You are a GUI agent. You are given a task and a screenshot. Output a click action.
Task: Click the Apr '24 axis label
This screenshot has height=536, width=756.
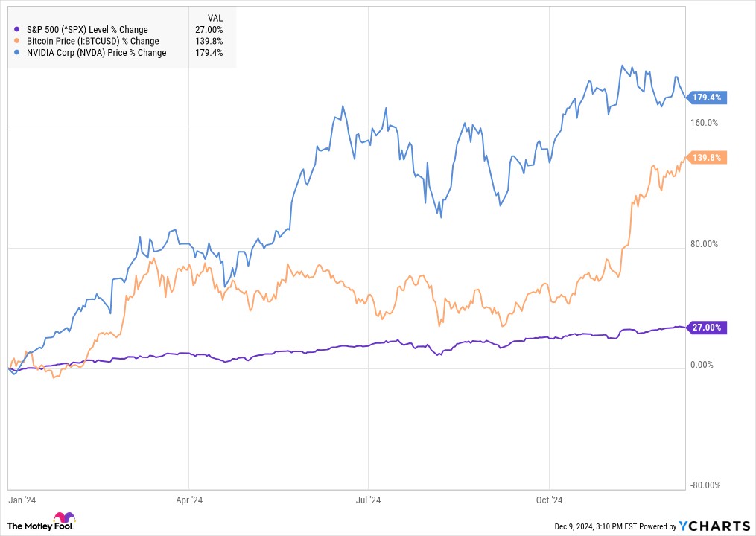(x=189, y=500)
